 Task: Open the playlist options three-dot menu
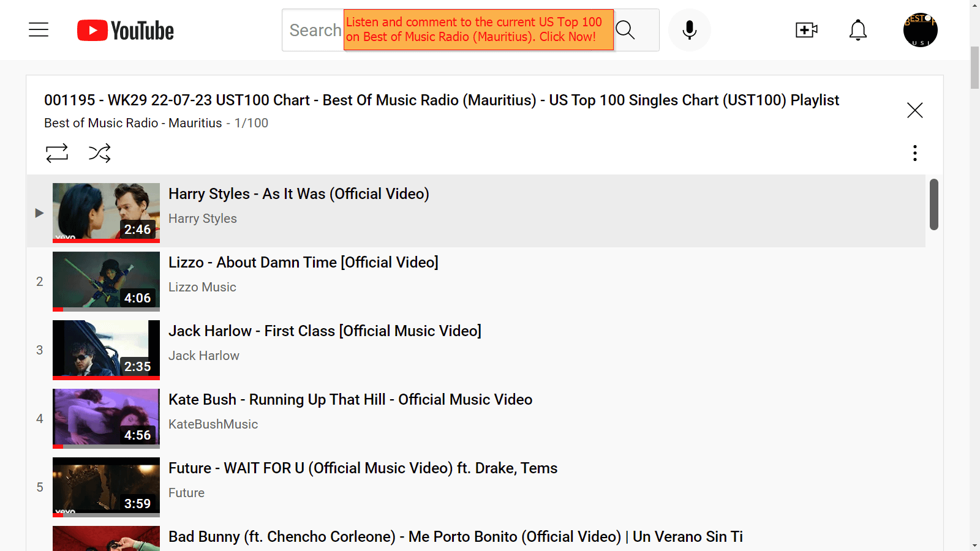914,153
